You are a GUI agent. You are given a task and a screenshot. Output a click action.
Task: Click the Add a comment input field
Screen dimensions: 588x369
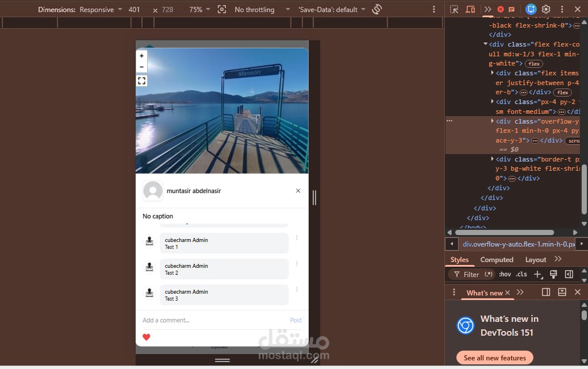(214, 320)
